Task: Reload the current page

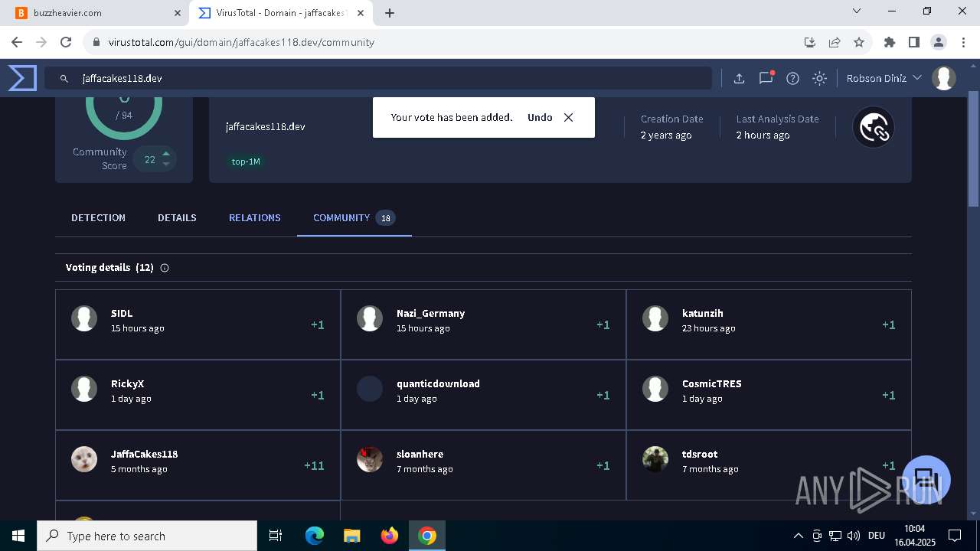Action: [x=66, y=42]
